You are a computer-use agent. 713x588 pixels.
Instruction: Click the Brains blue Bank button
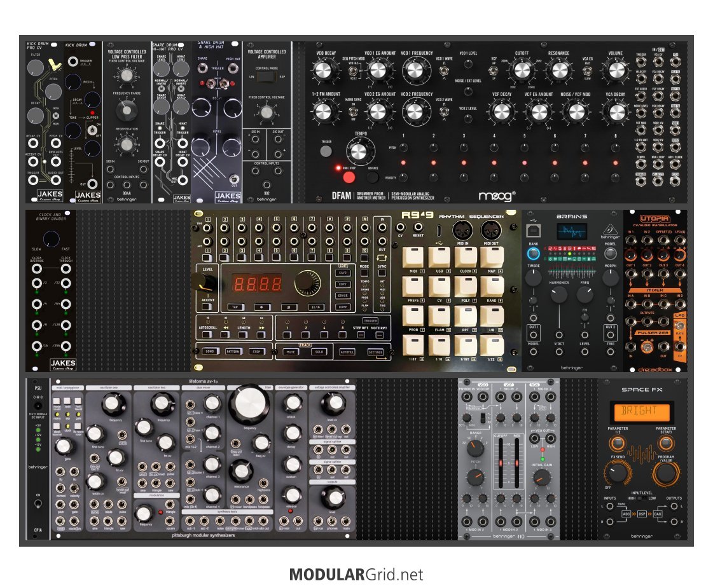pyautogui.click(x=533, y=253)
